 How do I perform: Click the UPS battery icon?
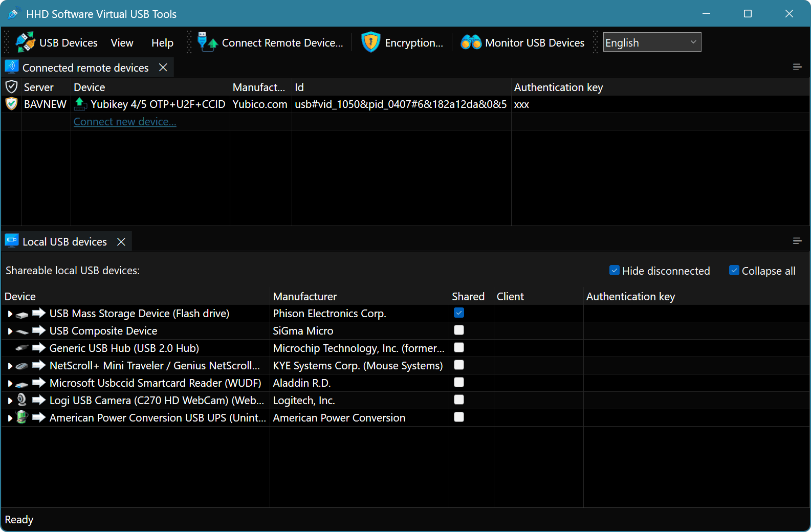pyautogui.click(x=21, y=417)
